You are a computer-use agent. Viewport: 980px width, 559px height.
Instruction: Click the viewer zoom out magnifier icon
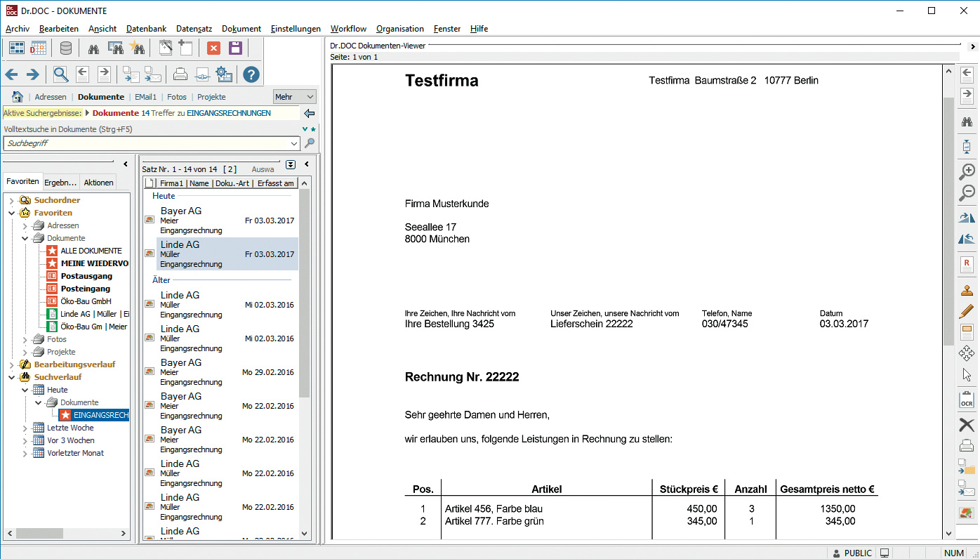point(967,192)
